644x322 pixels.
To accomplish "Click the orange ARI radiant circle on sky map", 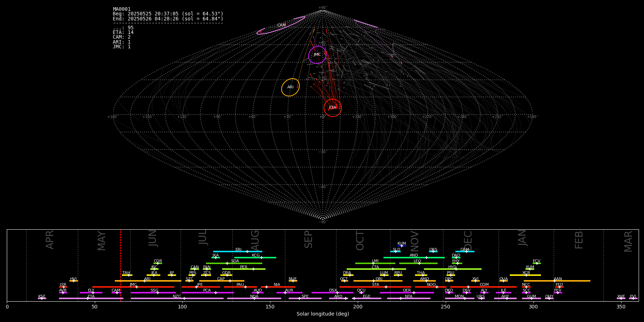I will click(x=291, y=87).
